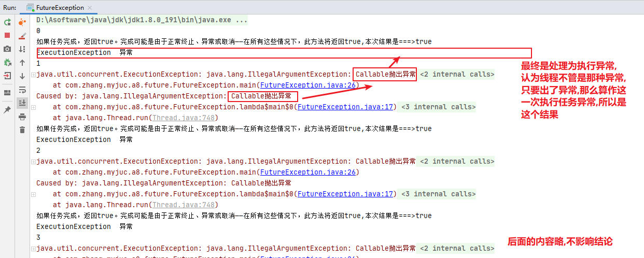This screenshot has width=644, height=258.
Task: Click output line '2'
Action: click(38, 150)
